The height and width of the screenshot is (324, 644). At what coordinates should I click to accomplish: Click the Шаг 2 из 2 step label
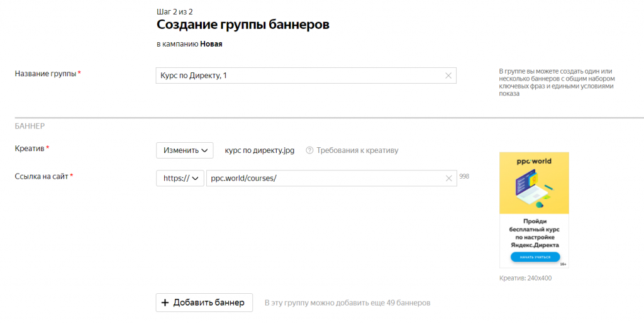(175, 12)
